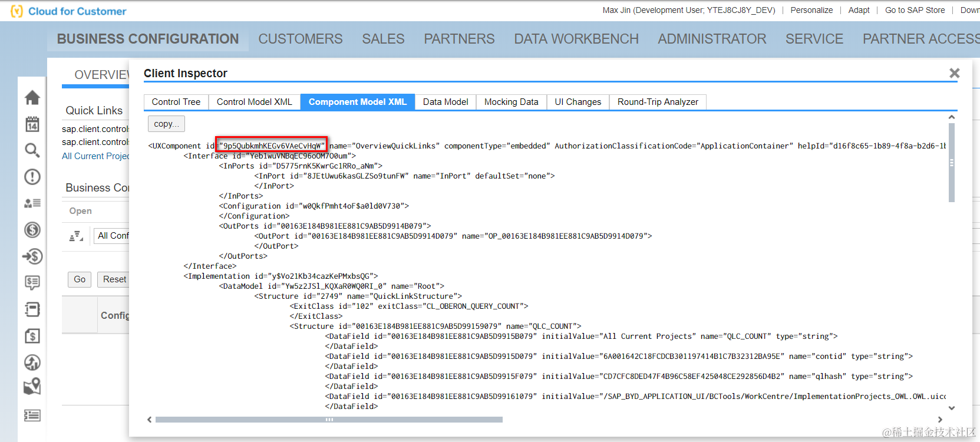The width and height of the screenshot is (980, 442).
Task: Click the DataField name="qlhash" line
Action: (619, 376)
